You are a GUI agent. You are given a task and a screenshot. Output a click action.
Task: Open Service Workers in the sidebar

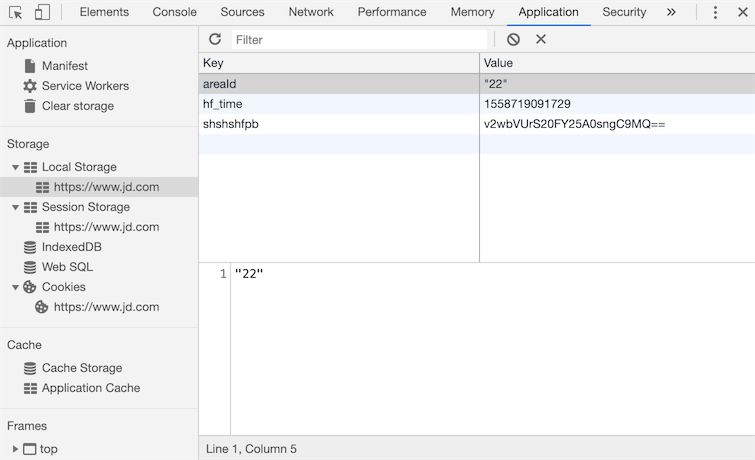click(x=84, y=86)
